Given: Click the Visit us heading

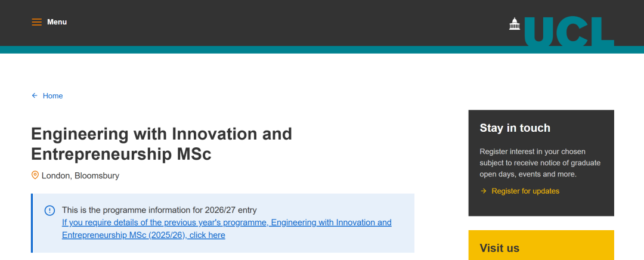Looking at the screenshot, I should click(500, 248).
